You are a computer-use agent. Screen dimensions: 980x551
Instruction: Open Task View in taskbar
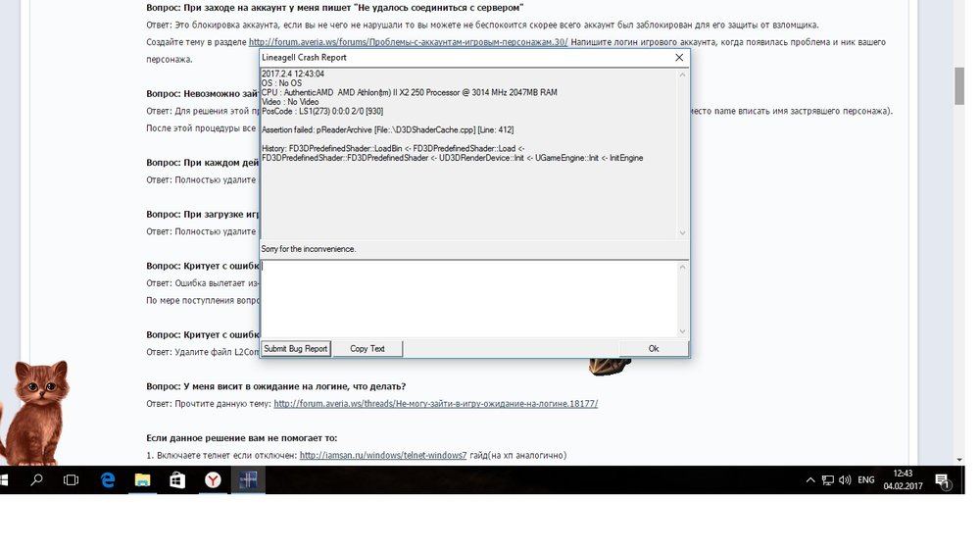pos(71,480)
